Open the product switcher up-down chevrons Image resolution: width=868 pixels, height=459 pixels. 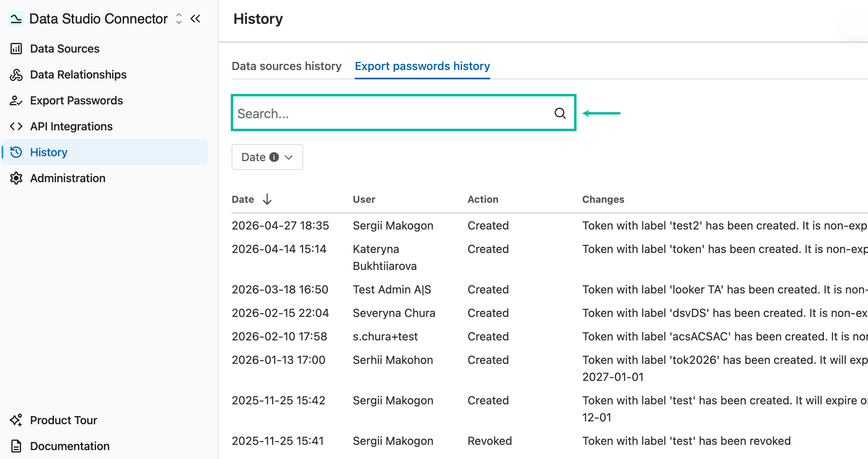[179, 19]
